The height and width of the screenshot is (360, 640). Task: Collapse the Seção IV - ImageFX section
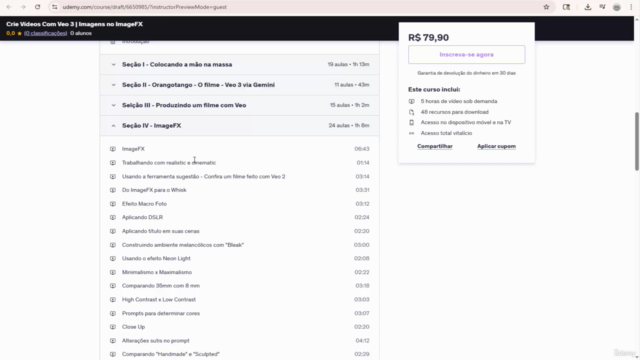pyautogui.click(x=239, y=126)
